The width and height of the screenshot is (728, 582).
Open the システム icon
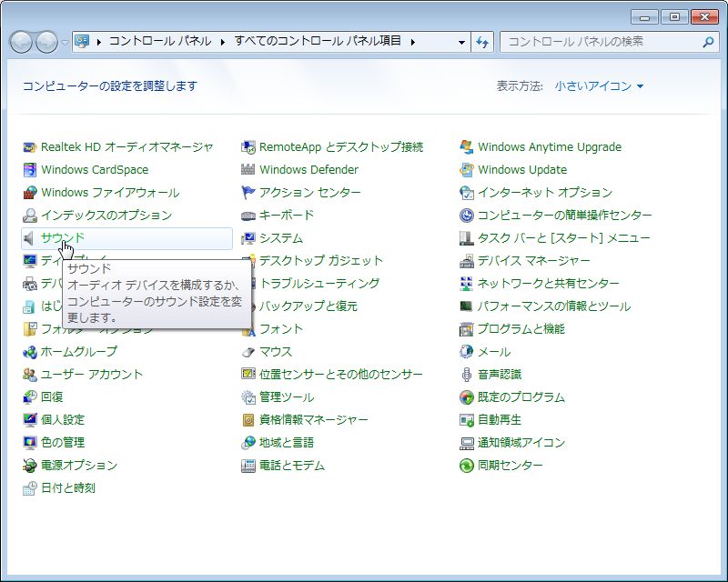[248, 238]
